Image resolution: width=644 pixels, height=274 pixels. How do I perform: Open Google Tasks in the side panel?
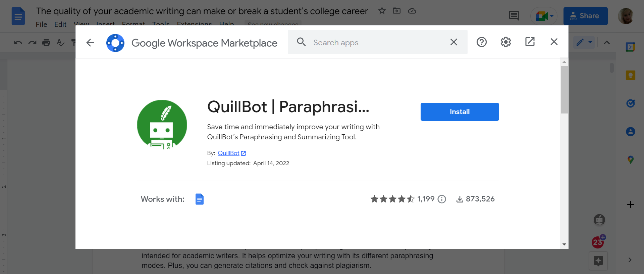coord(631,103)
